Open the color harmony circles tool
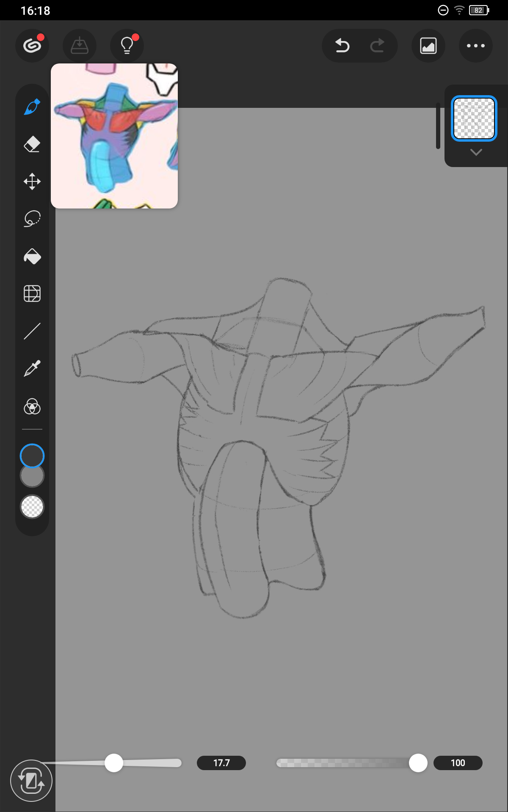Viewport: 508px width, 812px height. pyautogui.click(x=32, y=406)
